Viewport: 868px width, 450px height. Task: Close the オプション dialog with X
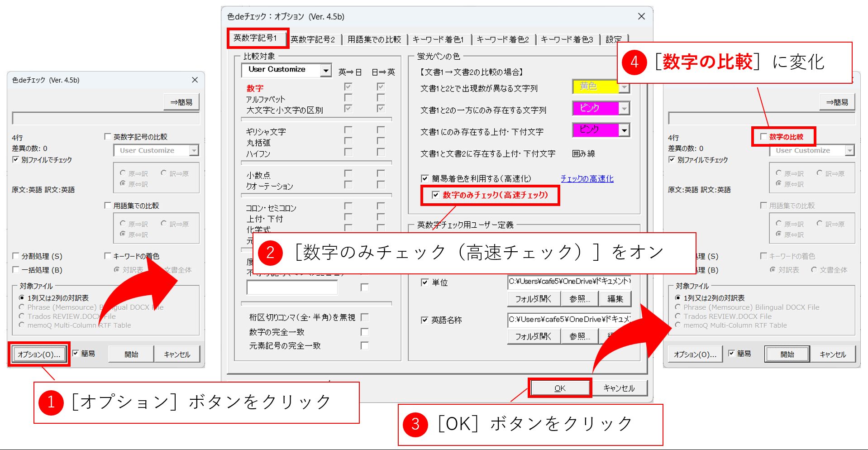(641, 16)
